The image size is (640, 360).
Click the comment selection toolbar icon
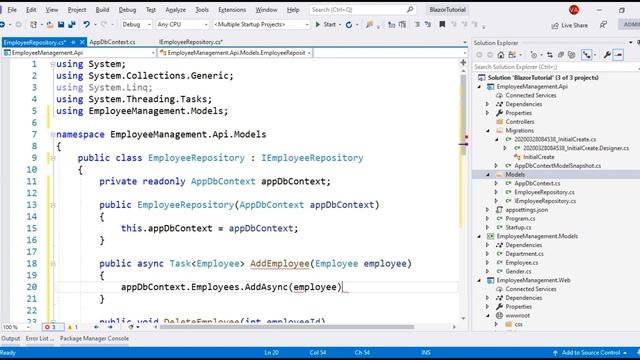click(417, 24)
